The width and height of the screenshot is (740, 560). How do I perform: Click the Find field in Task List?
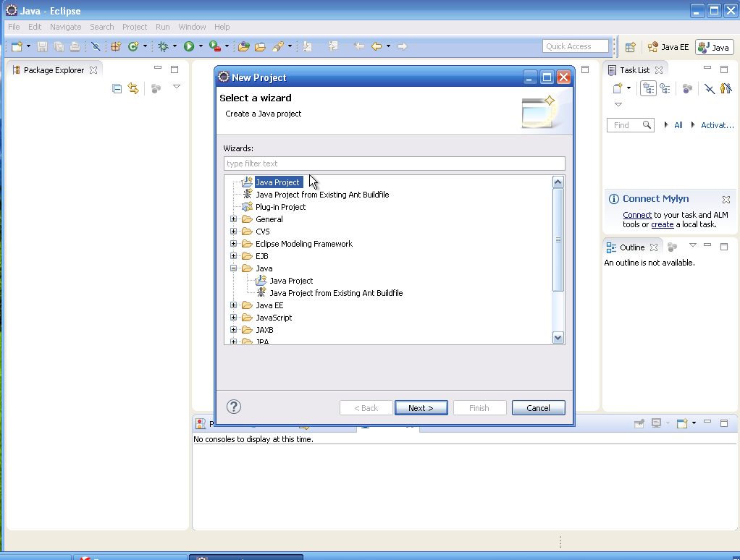coord(630,125)
